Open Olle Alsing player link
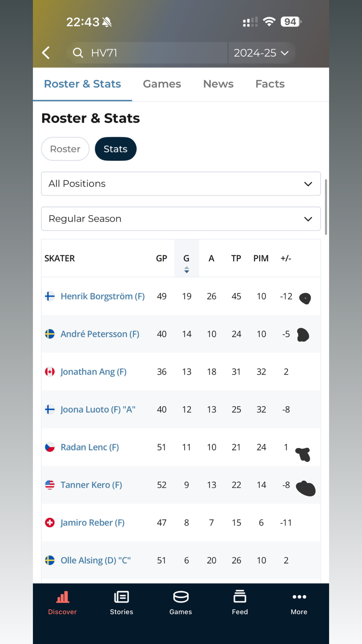The image size is (362, 644). click(x=95, y=560)
